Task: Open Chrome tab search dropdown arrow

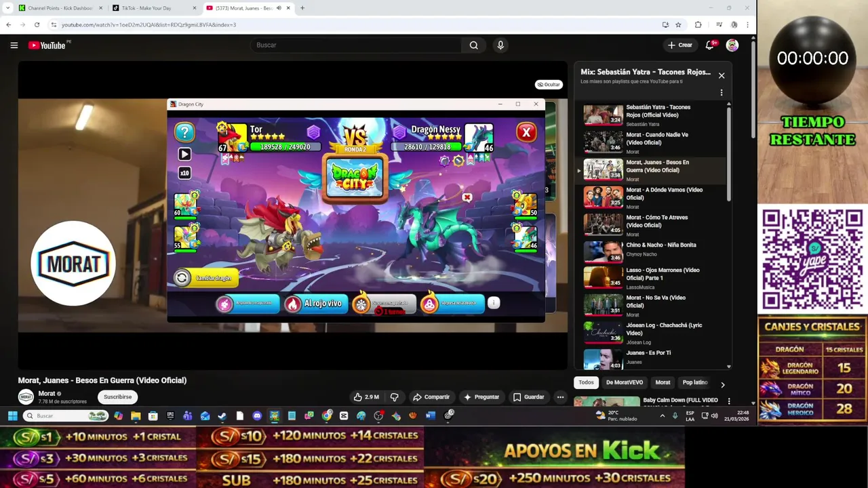Action: [7, 8]
